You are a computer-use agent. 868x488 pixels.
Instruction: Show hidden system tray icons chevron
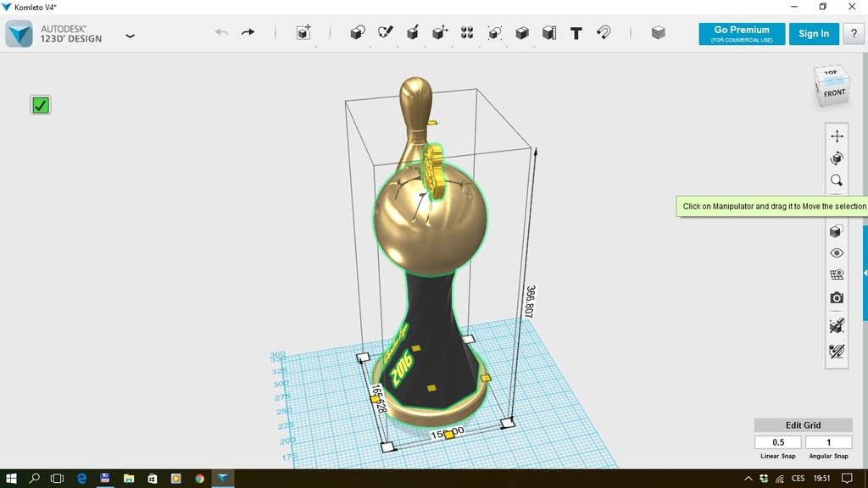748,479
